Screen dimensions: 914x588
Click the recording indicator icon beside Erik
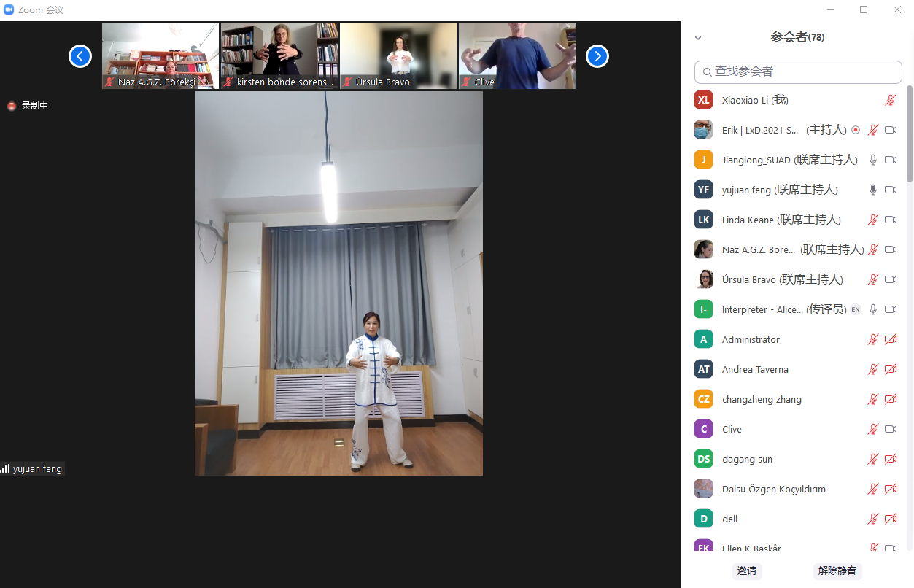coord(856,130)
